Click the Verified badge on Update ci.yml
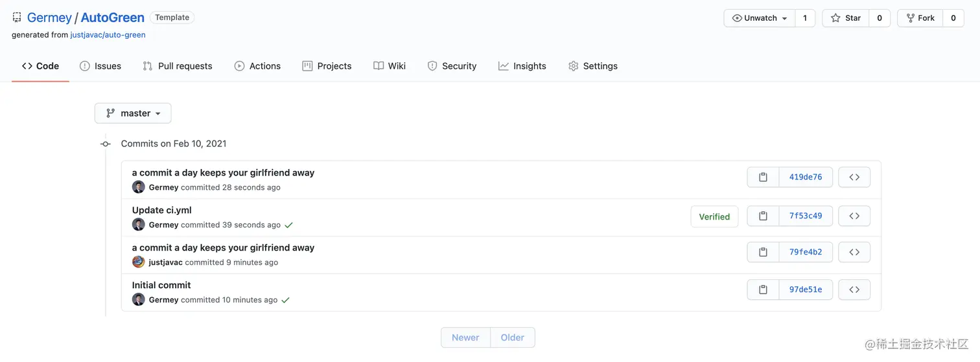The height and width of the screenshot is (362, 980). 714,217
